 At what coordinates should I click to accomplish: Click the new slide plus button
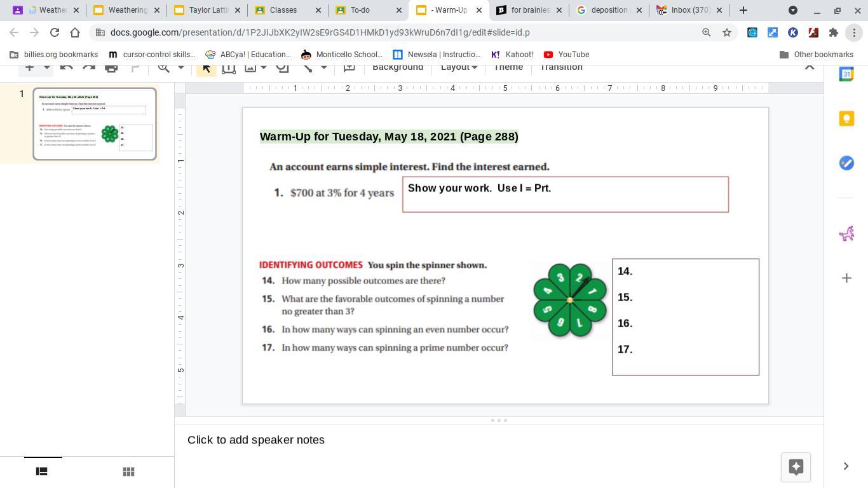pos(29,67)
